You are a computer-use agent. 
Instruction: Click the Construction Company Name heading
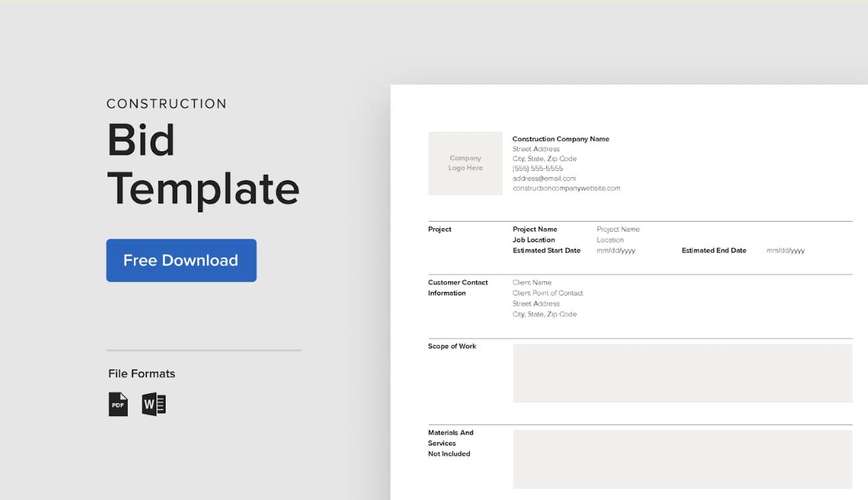tap(560, 139)
